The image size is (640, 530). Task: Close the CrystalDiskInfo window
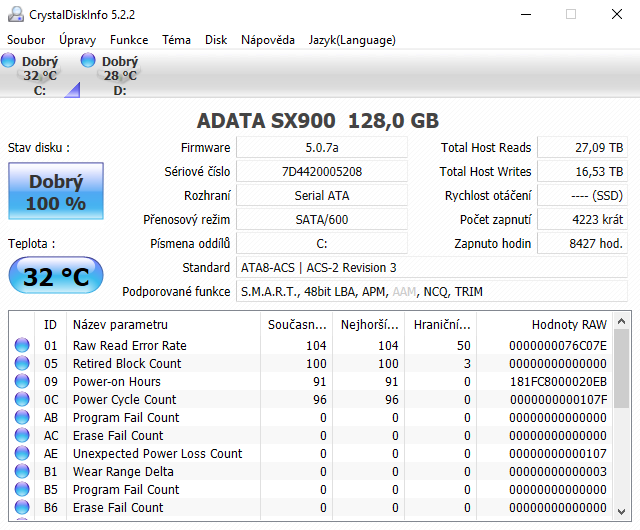[x=617, y=15]
